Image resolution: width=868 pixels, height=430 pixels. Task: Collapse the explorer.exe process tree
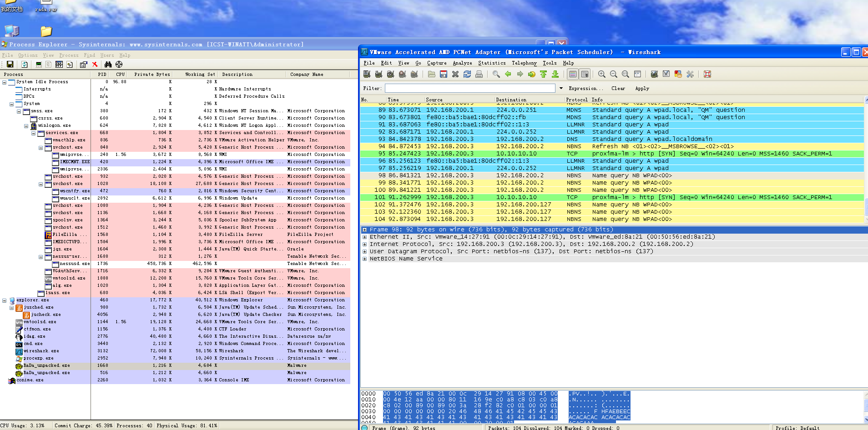pyautogui.click(x=5, y=300)
